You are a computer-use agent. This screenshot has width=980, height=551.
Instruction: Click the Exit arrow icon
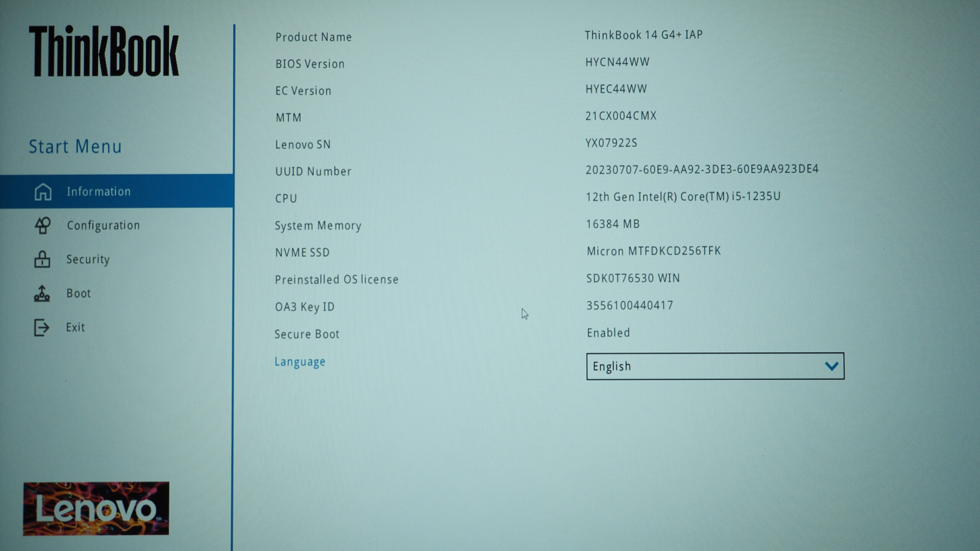[x=41, y=328]
